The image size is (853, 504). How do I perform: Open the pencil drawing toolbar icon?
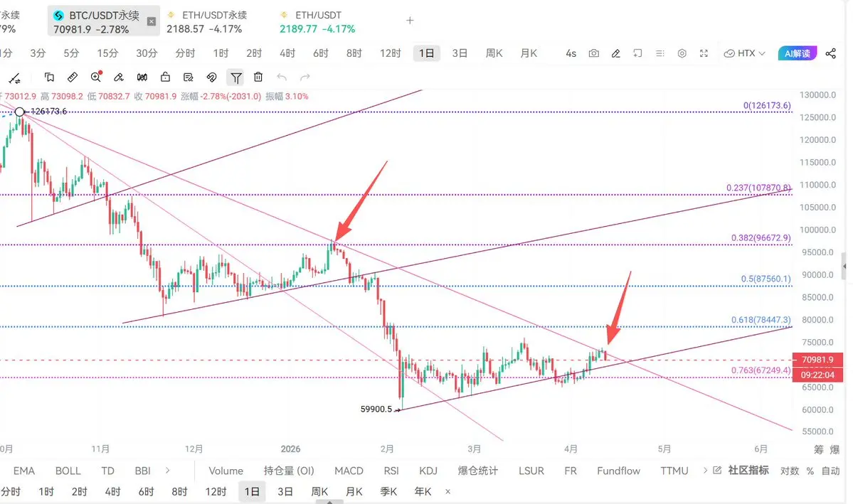(616, 53)
